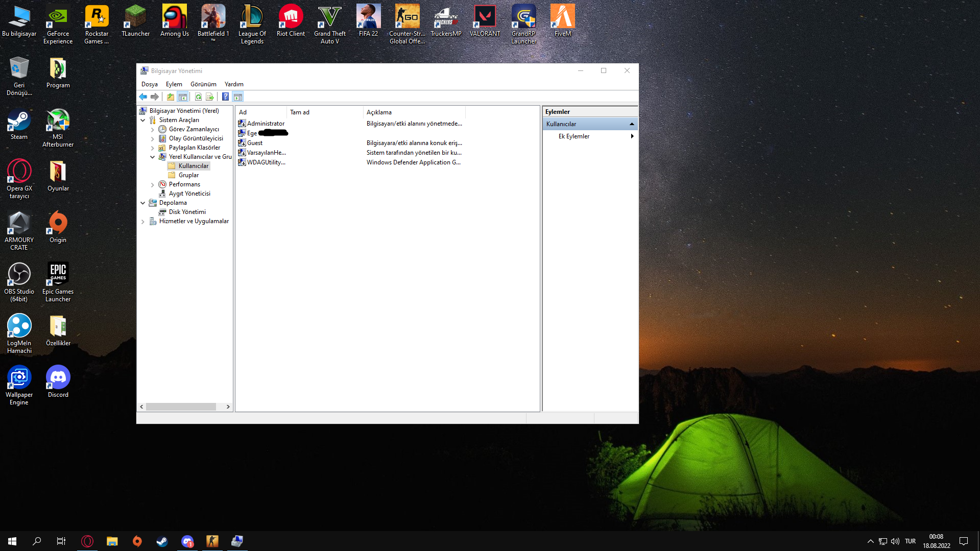Collapse Yerel Kullanıcılar ve Gruplar node

tap(153, 157)
